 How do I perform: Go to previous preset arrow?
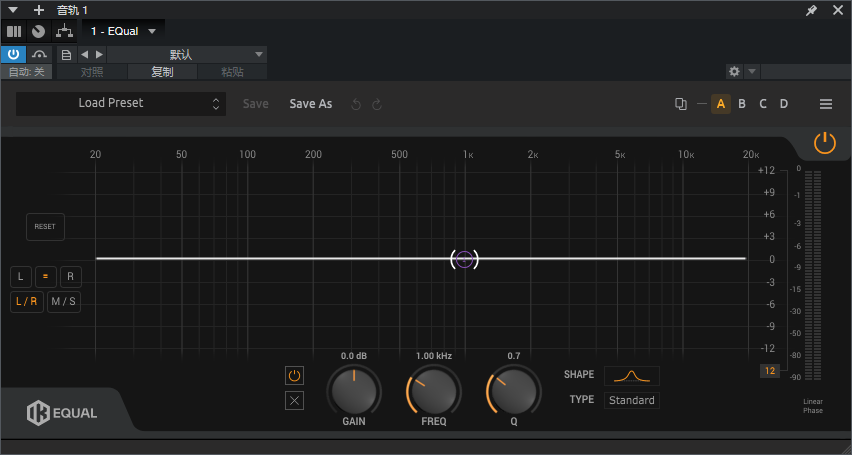84,54
